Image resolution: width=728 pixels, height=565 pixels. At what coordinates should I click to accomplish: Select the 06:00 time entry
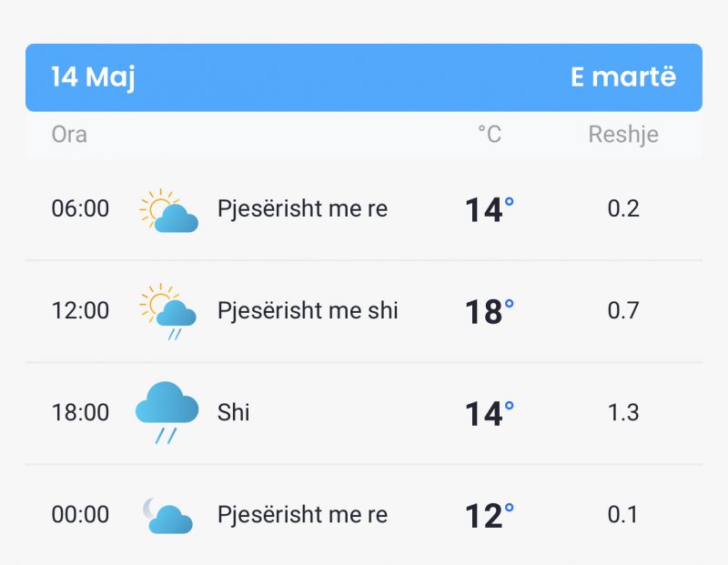(80, 208)
